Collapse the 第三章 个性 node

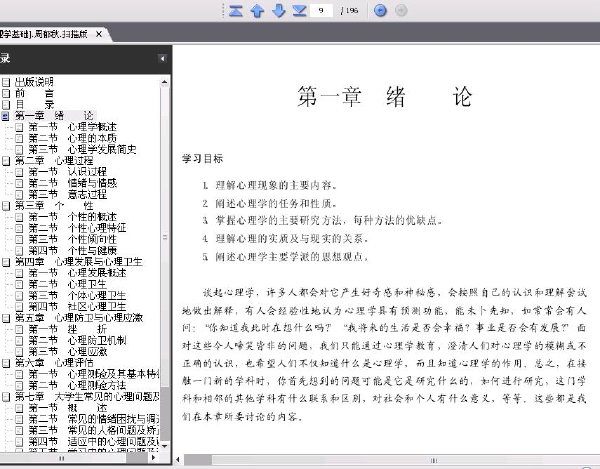(x=6, y=206)
